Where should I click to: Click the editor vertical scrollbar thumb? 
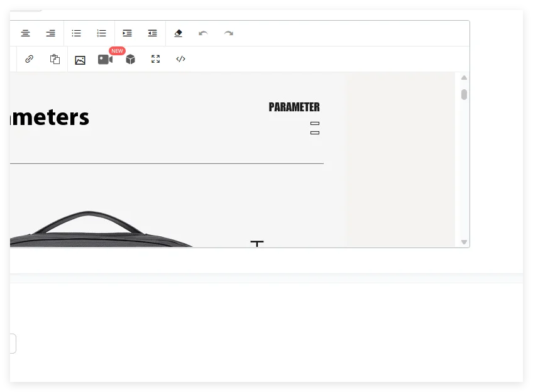[x=464, y=94]
